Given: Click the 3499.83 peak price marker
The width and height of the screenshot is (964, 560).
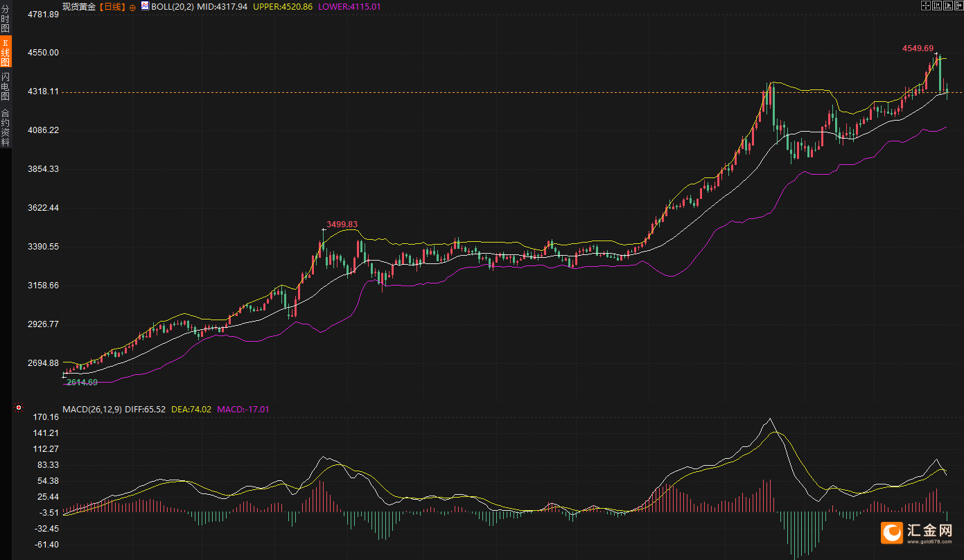Looking at the screenshot, I should point(342,225).
